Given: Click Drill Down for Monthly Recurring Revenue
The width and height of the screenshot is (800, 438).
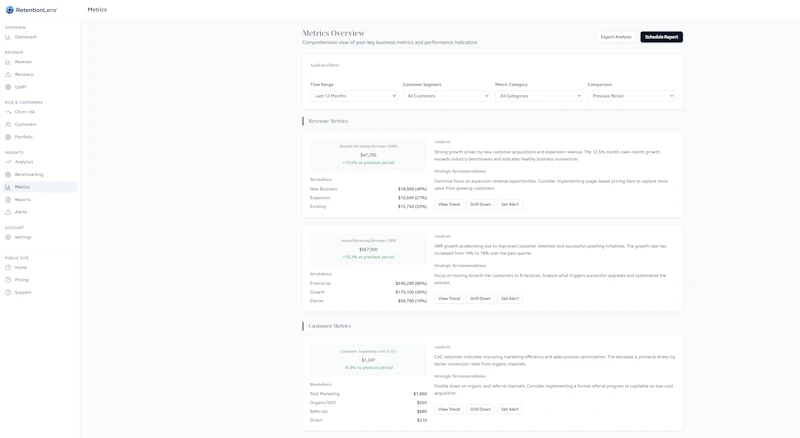Looking at the screenshot, I should pyautogui.click(x=481, y=204).
